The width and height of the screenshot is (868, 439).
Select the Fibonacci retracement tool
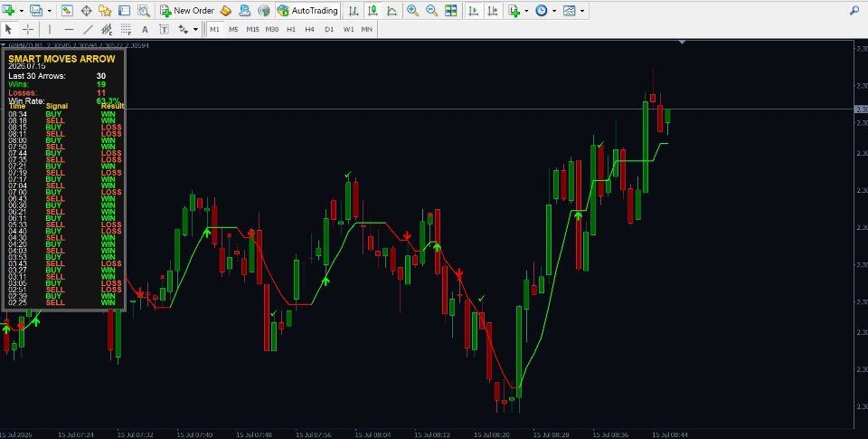(126, 29)
